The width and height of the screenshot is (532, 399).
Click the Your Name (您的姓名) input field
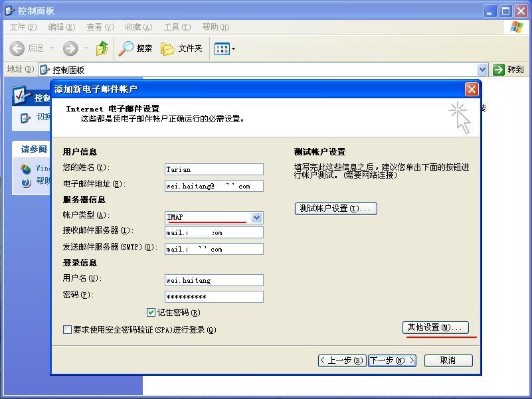coord(214,169)
